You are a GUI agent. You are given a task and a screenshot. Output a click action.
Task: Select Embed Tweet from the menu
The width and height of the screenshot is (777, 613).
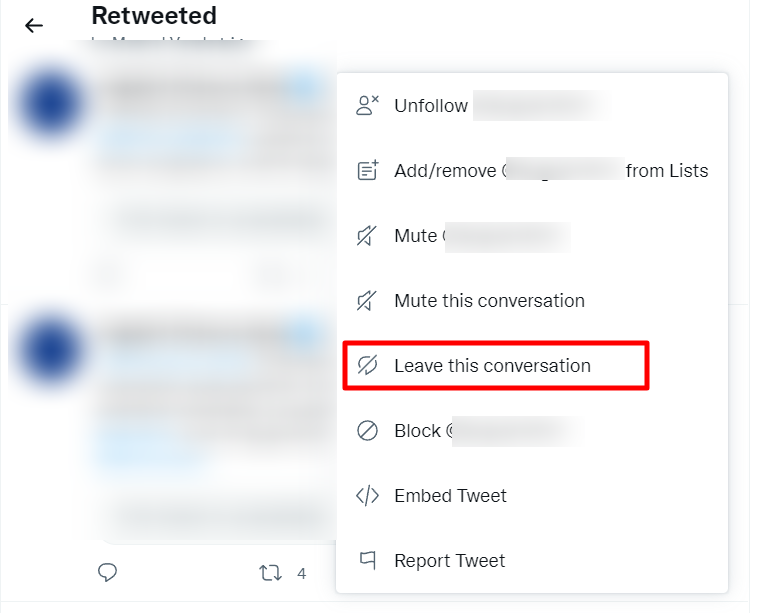[450, 496]
